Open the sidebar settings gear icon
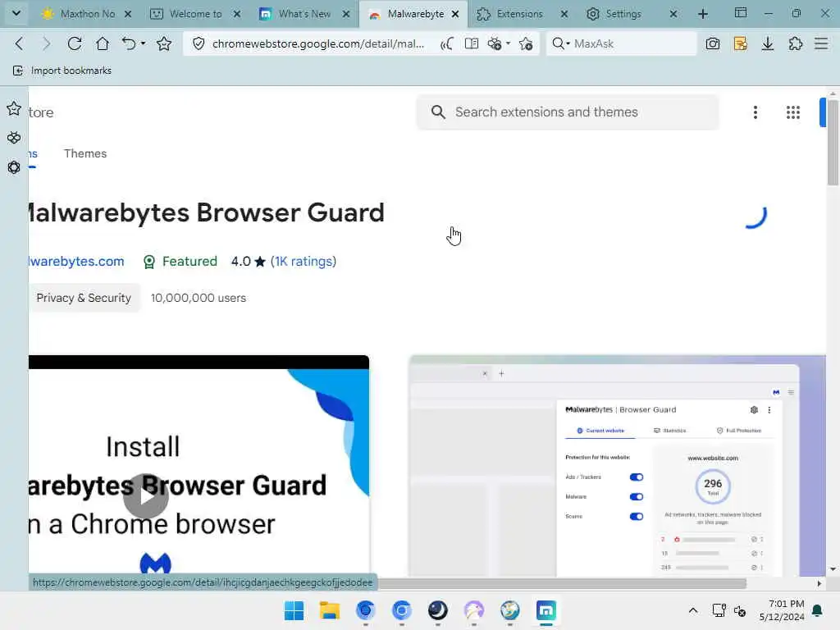Image resolution: width=840 pixels, height=630 pixels. (14, 167)
